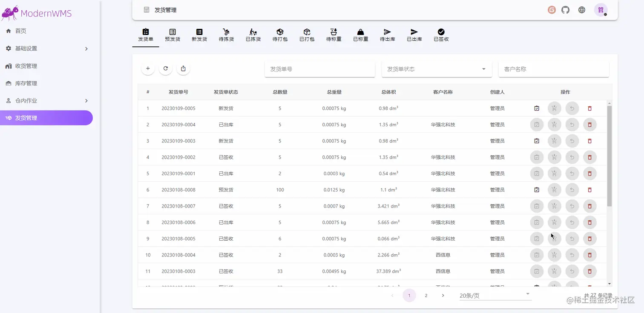Click the export table icon
644x313 pixels.
coord(183,68)
